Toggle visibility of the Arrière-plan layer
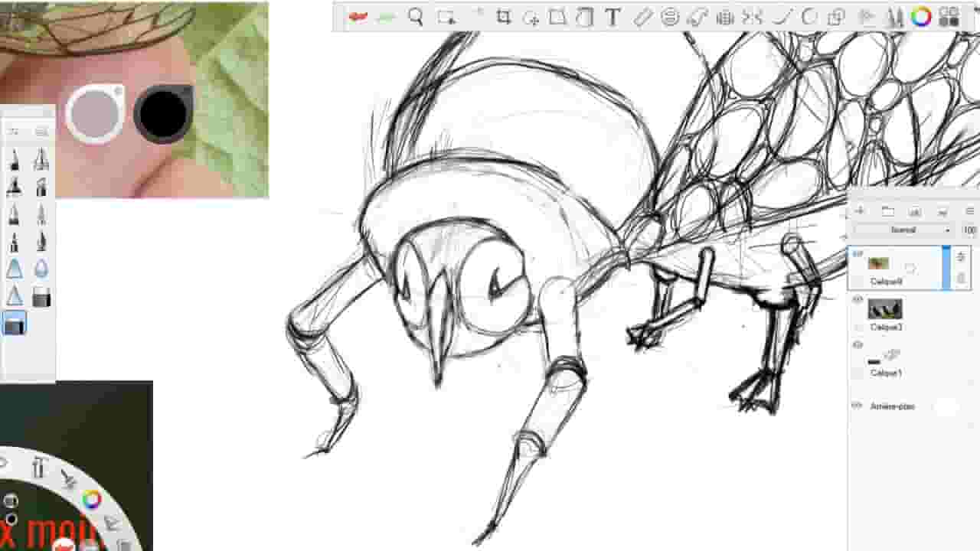Image resolution: width=980 pixels, height=551 pixels. pos(857,406)
